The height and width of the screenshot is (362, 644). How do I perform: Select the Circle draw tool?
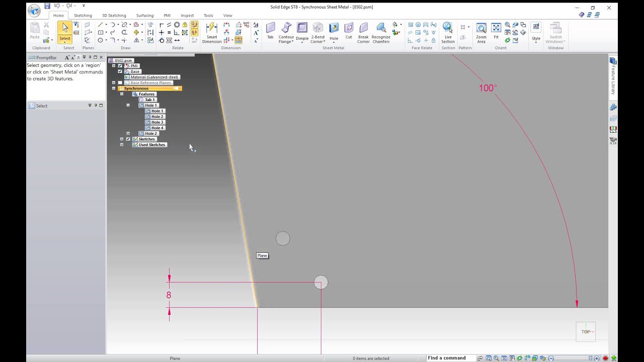point(100,40)
